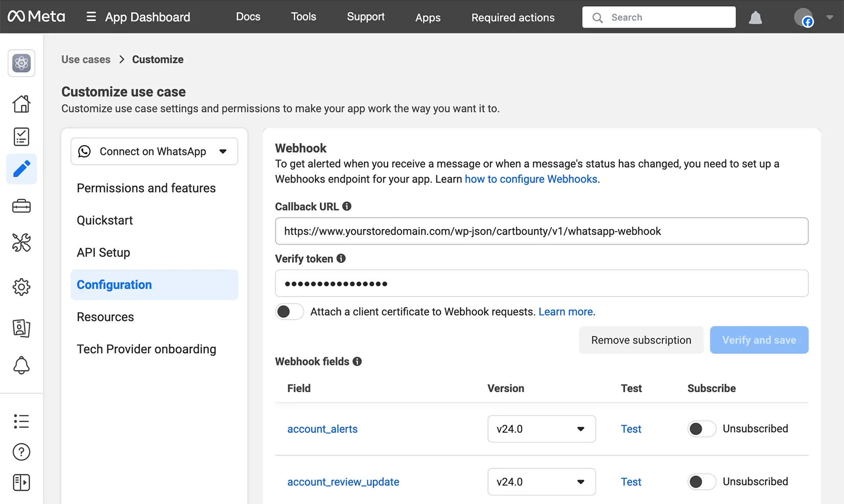Subscribe to the account_review_update webhook field

[701, 482]
